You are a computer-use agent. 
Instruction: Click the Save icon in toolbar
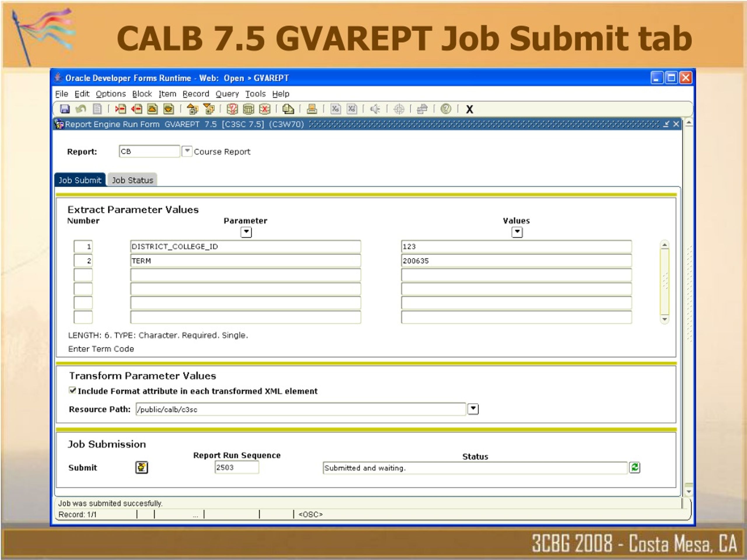[x=64, y=109]
